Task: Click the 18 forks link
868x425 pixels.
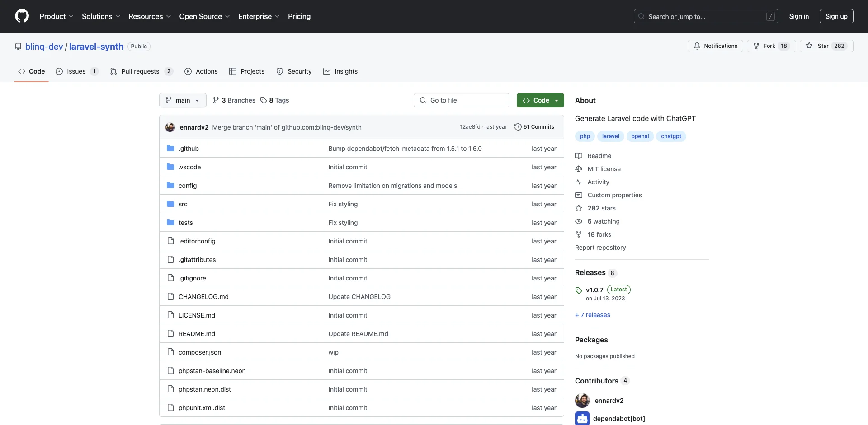Action: [599, 234]
